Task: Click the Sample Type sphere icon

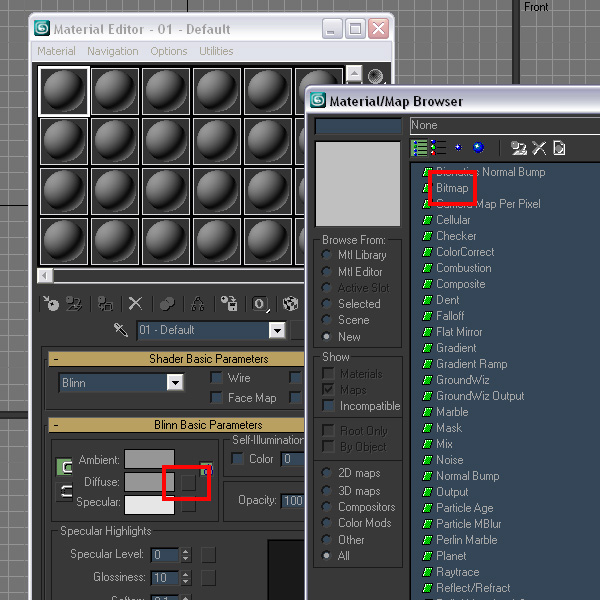Action: pos(375,76)
